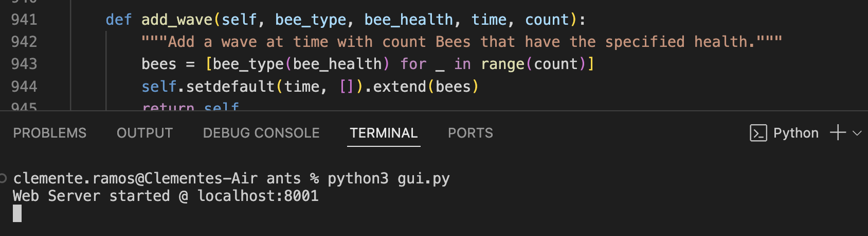Click extend method call on line 944
This screenshot has height=236, width=868.
pos(400,86)
